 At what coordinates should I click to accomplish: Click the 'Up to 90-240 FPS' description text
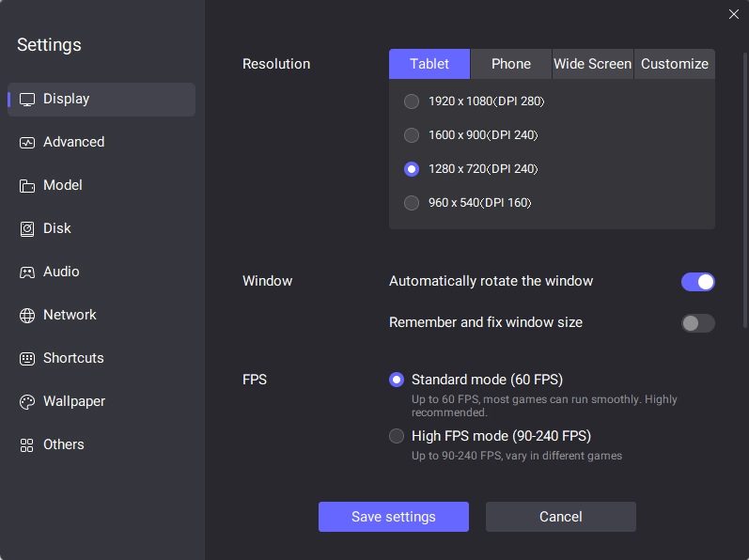(x=517, y=456)
